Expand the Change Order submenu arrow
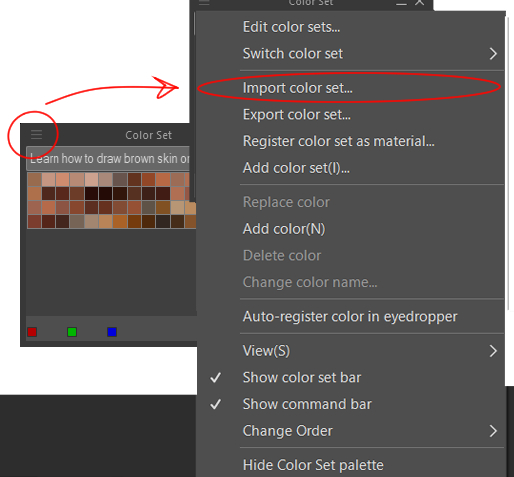 [493, 431]
